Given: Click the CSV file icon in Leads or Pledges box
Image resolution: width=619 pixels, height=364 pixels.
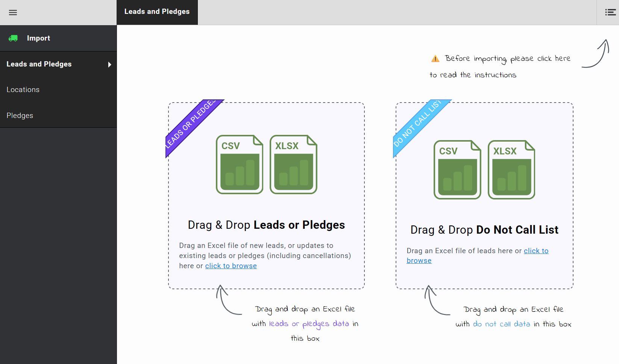Looking at the screenshot, I should pyautogui.click(x=240, y=164).
